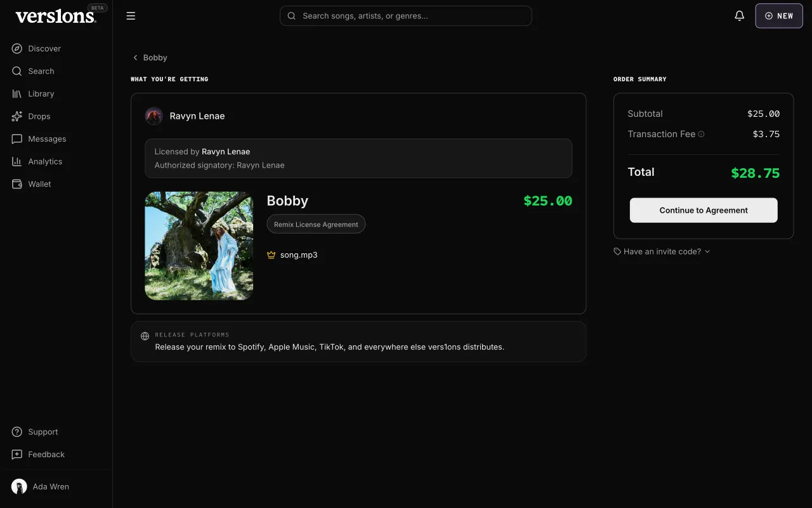Click the Remix License Agreement badge

(x=316, y=224)
